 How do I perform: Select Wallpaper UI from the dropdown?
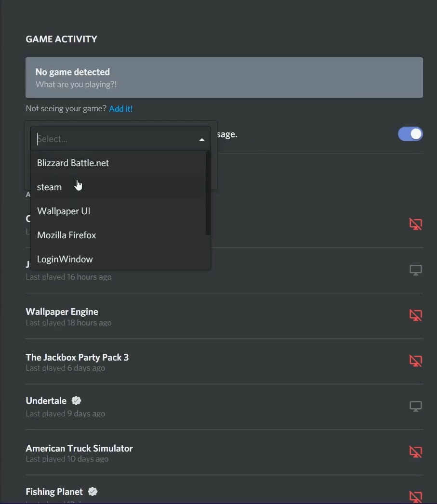pos(64,211)
